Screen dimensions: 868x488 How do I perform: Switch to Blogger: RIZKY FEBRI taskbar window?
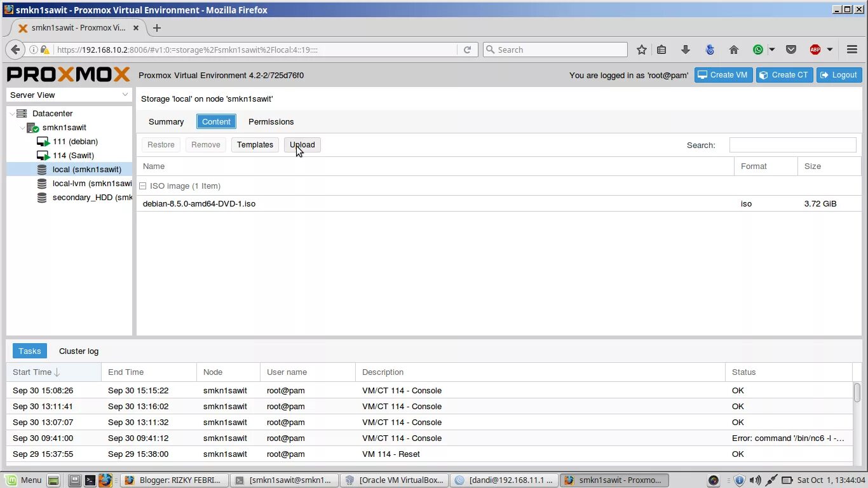pyautogui.click(x=174, y=480)
